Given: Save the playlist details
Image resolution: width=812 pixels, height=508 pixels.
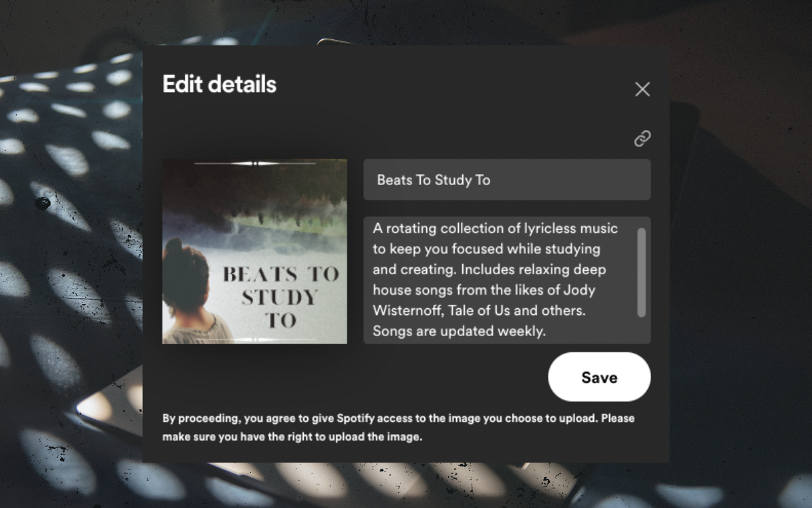Looking at the screenshot, I should [x=599, y=377].
